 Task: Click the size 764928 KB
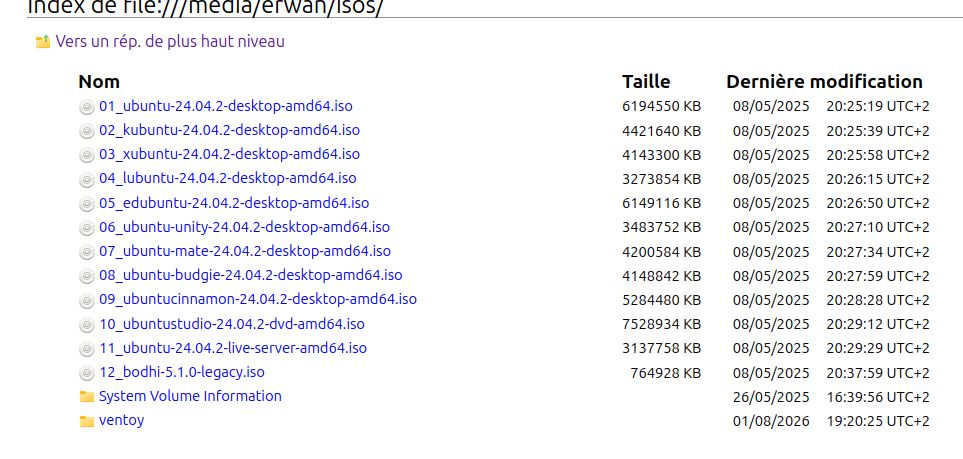(x=666, y=373)
